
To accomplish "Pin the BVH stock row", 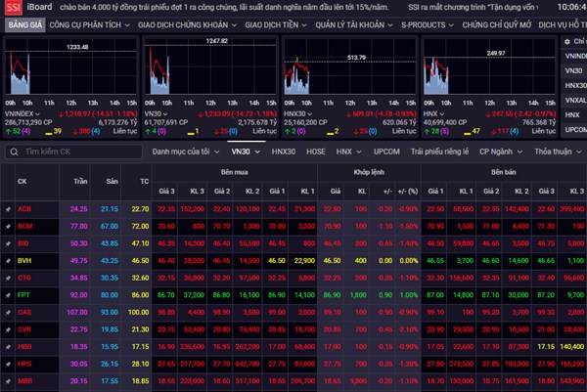I will [x=8, y=262].
